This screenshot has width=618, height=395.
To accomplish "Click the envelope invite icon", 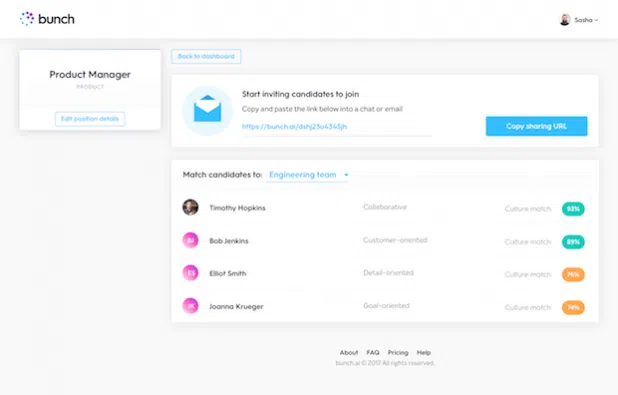I will coord(207,110).
